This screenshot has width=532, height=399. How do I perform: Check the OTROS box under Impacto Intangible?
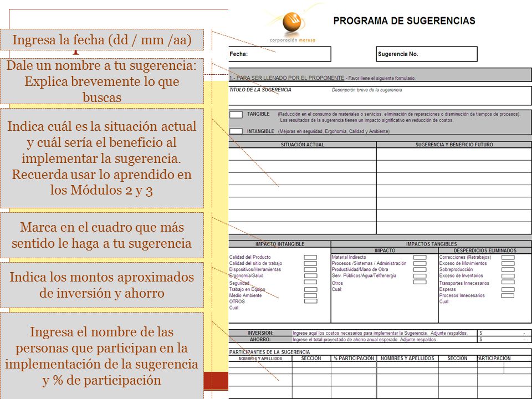click(x=310, y=301)
